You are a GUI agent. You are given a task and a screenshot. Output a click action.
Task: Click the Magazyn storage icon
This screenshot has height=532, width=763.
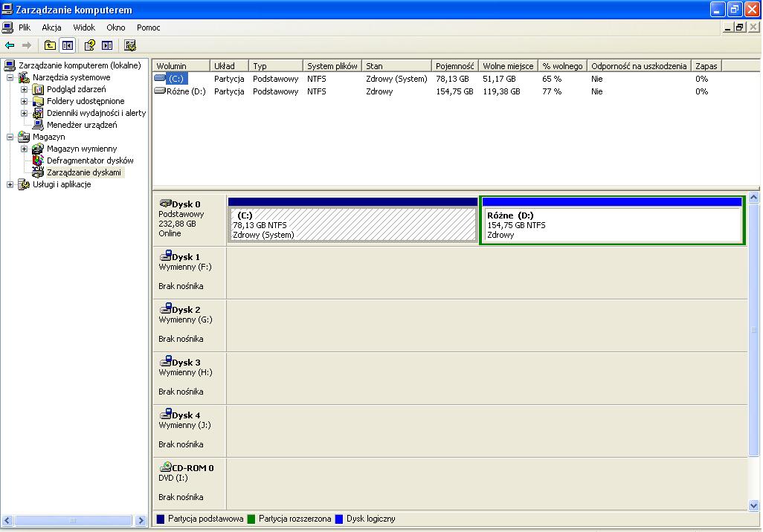[24, 137]
